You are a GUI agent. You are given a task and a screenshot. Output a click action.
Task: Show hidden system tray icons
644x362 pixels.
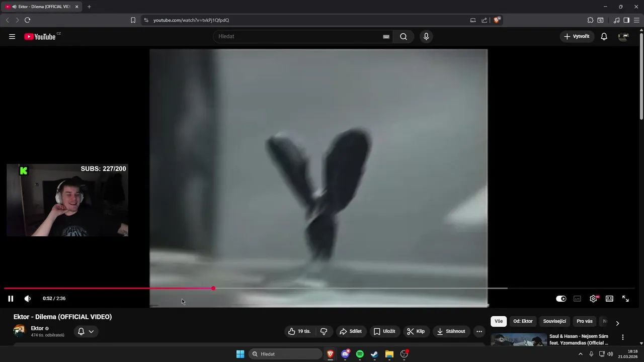click(580, 354)
